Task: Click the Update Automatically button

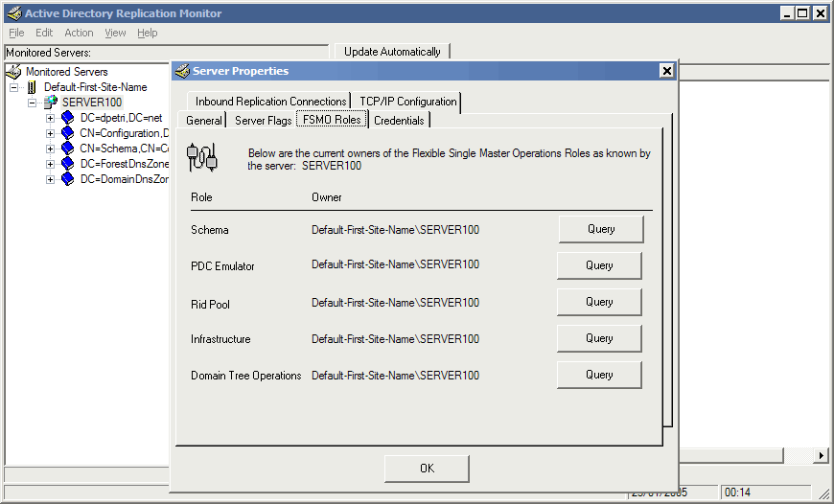Action: pos(392,52)
